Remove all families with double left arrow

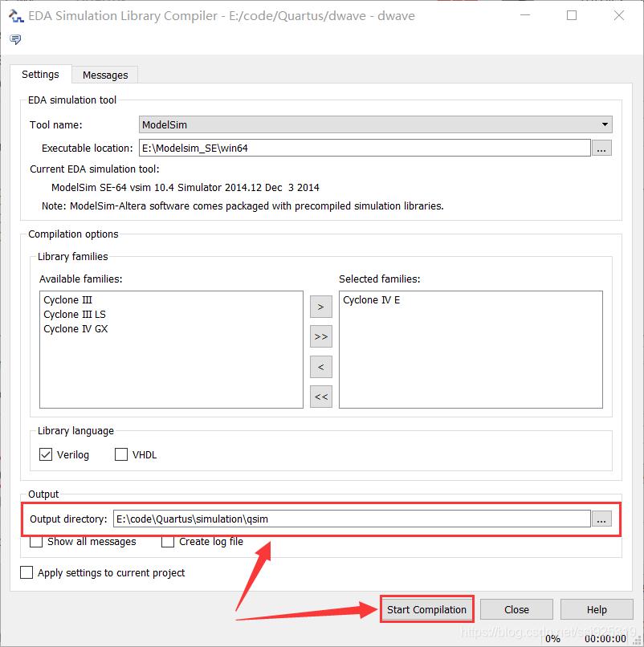pos(320,397)
